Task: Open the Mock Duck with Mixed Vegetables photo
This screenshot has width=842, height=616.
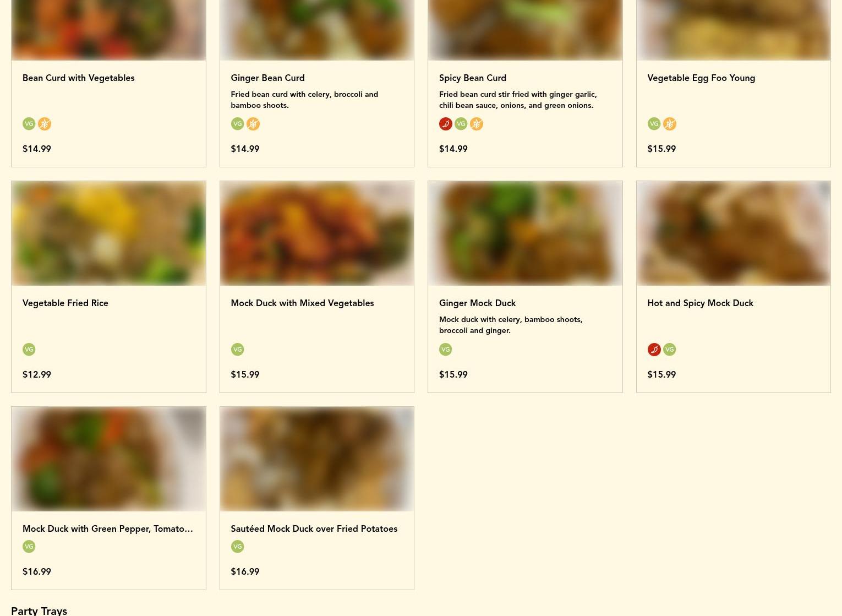Action: [x=317, y=233]
